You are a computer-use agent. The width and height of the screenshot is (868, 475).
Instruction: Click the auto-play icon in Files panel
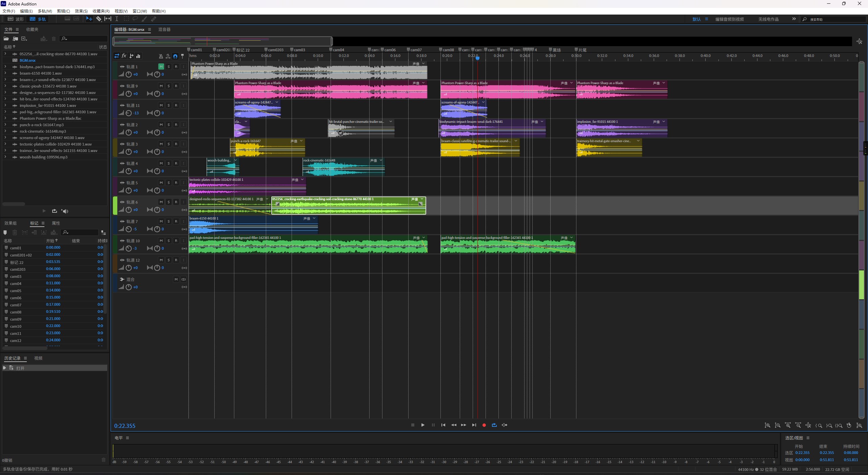[x=65, y=211]
